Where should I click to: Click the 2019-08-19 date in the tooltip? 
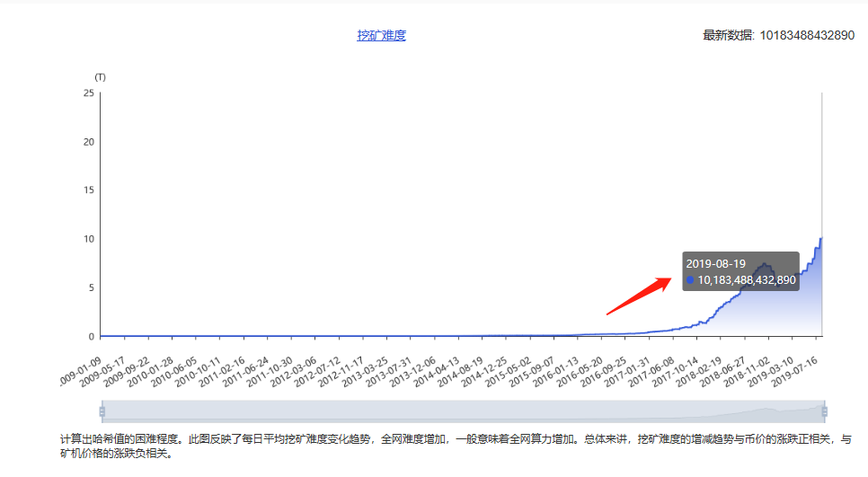point(716,263)
